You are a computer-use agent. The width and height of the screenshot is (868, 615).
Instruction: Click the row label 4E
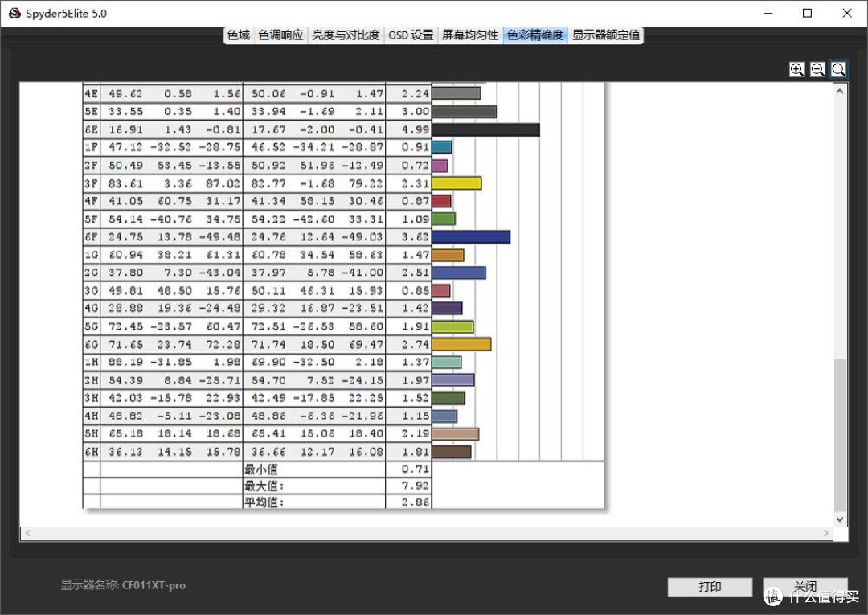(x=92, y=94)
